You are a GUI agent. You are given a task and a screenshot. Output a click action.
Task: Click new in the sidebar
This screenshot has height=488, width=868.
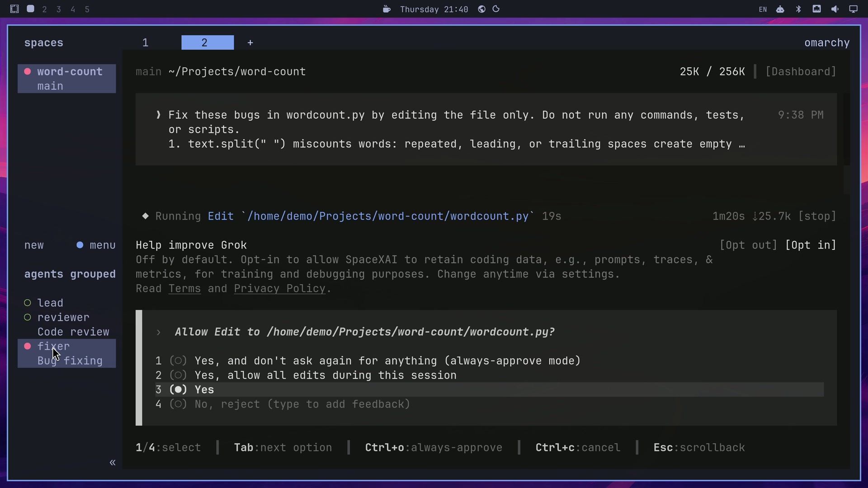pos(34,245)
